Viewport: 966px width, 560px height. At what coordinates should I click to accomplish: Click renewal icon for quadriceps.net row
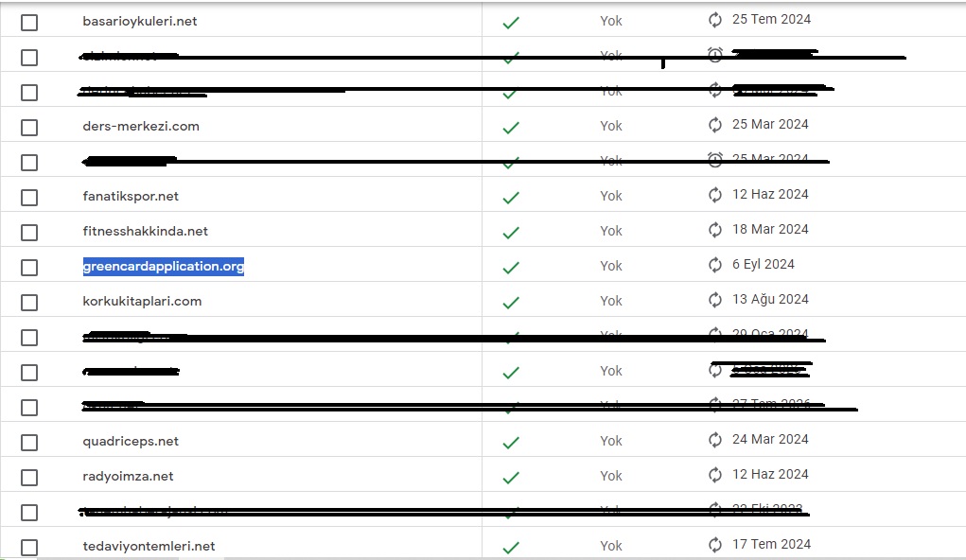pyautogui.click(x=714, y=440)
